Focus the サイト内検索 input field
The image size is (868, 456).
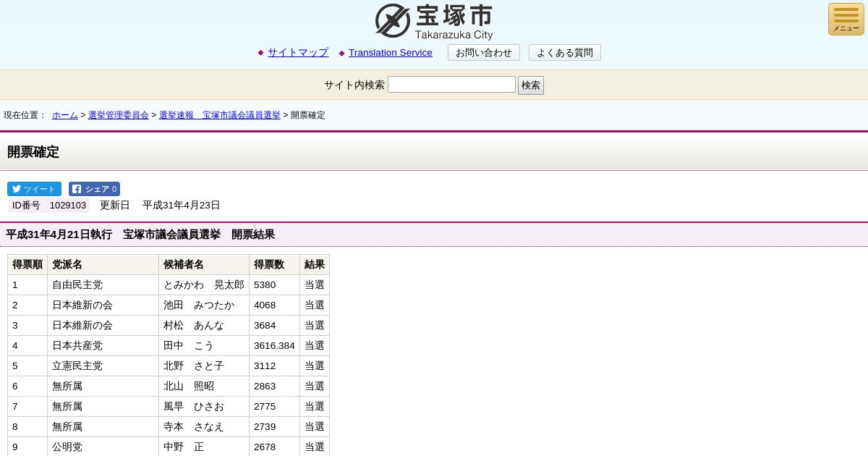tap(451, 85)
